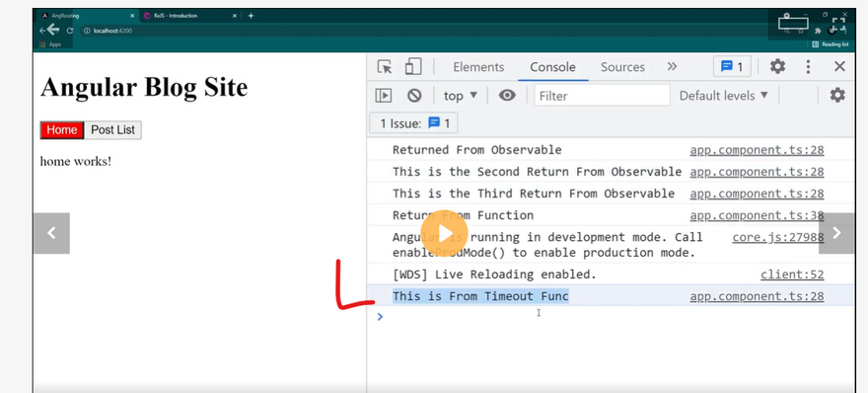The height and width of the screenshot is (393, 868).
Task: Show more DevTools tabs with the double chevron
Action: pyautogui.click(x=672, y=66)
